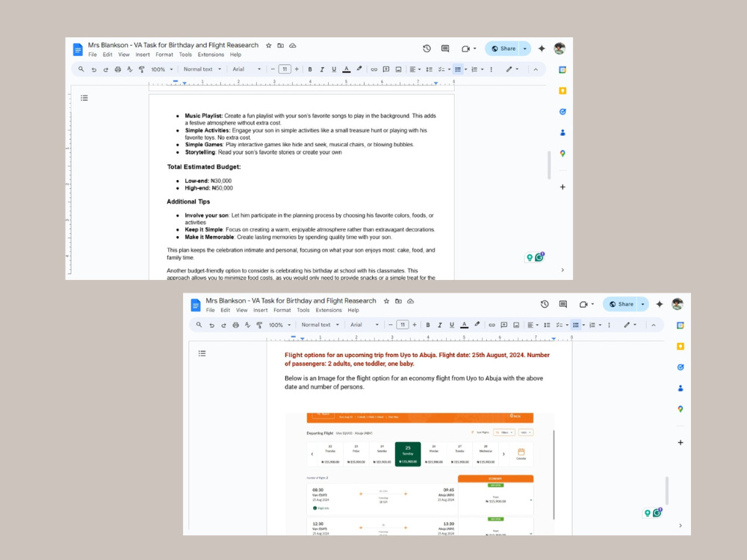
Task: Open Tasks icon in bottom window sidebar
Action: point(681,367)
